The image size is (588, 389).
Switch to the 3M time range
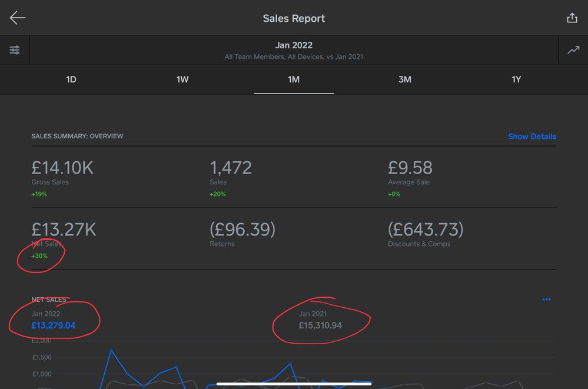405,79
